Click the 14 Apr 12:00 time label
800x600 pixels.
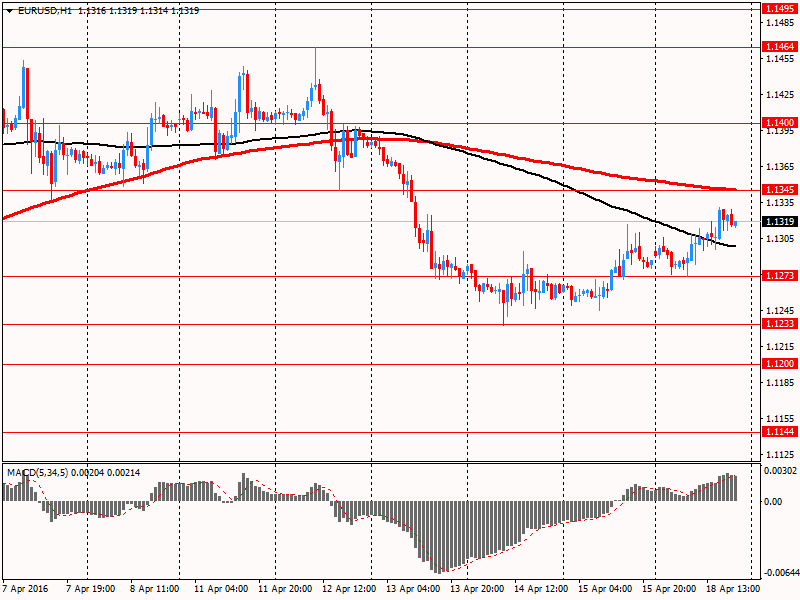pyautogui.click(x=541, y=588)
